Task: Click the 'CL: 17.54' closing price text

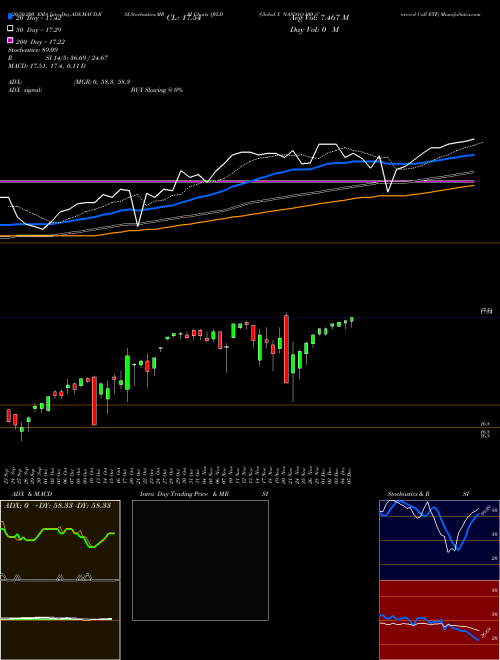Action: (x=184, y=18)
